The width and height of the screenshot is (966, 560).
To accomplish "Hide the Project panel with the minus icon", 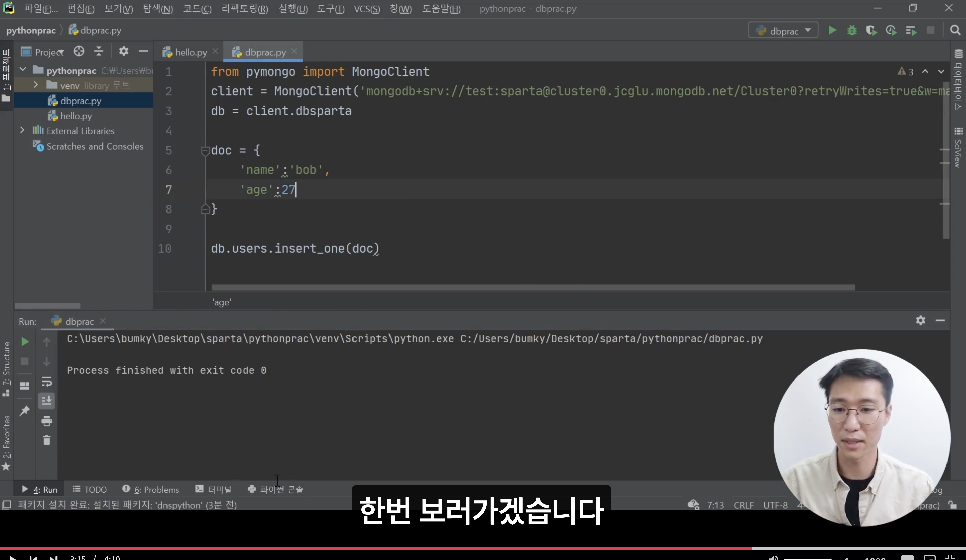I will coord(143,51).
